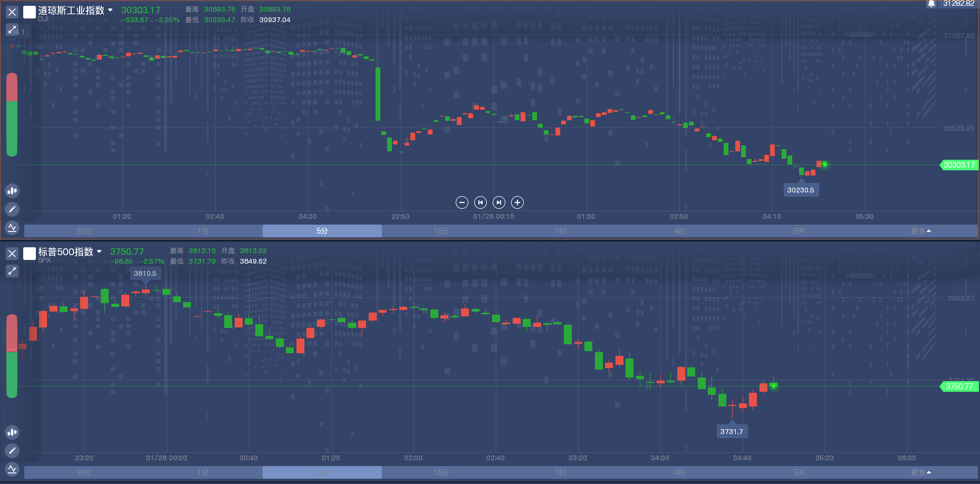Viewport: 980px width, 484px height.
Task: Switch SPX chart to 1时 timeframe
Action: (x=561, y=472)
